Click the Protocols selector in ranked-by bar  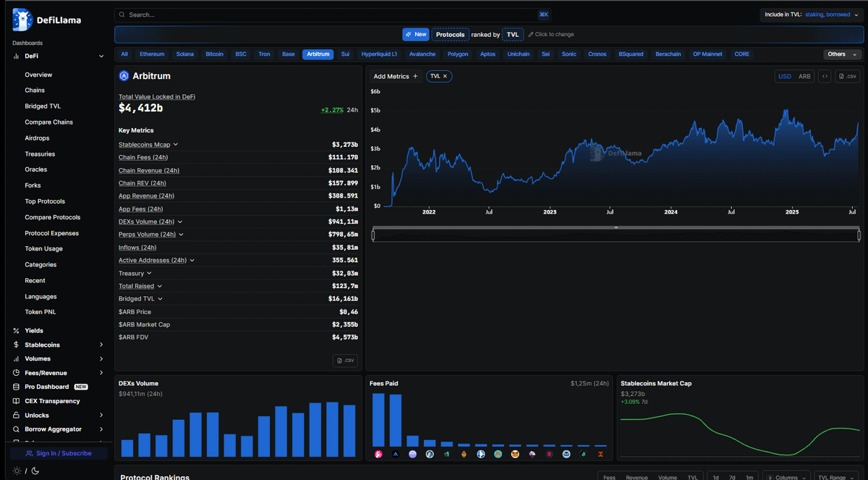tap(450, 34)
